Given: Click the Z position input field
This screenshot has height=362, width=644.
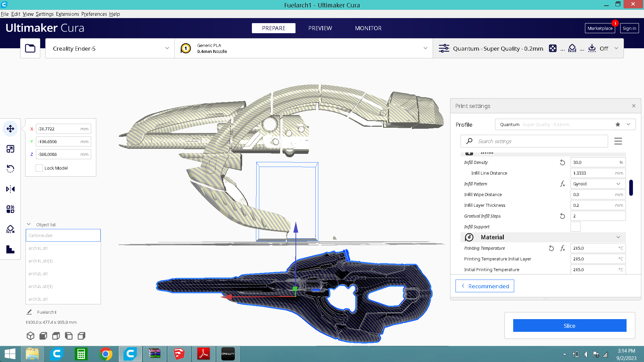Looking at the screenshot, I should pos(63,154).
